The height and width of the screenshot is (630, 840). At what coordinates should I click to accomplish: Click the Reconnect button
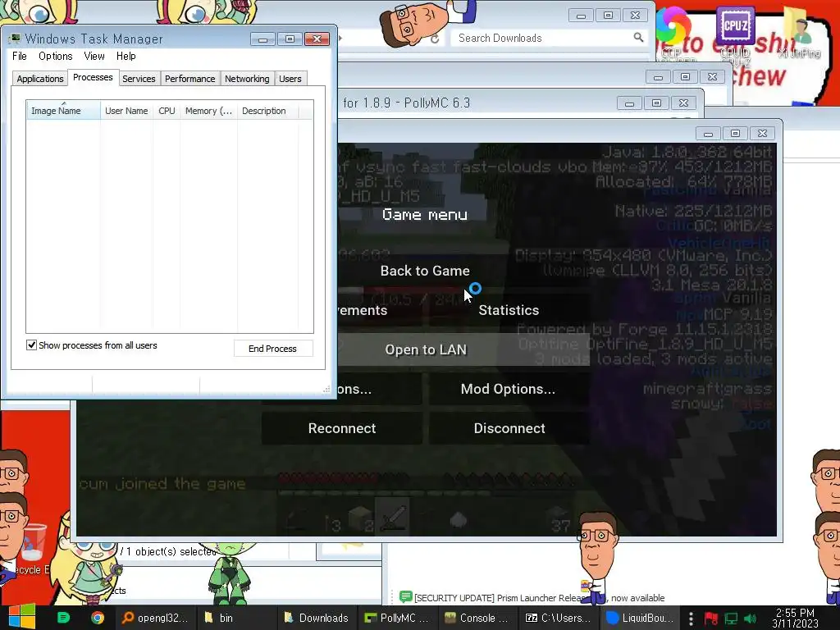coord(342,428)
